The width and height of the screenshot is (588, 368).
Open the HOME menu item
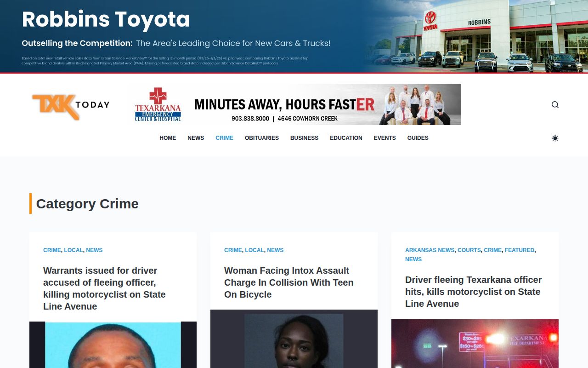click(x=168, y=138)
